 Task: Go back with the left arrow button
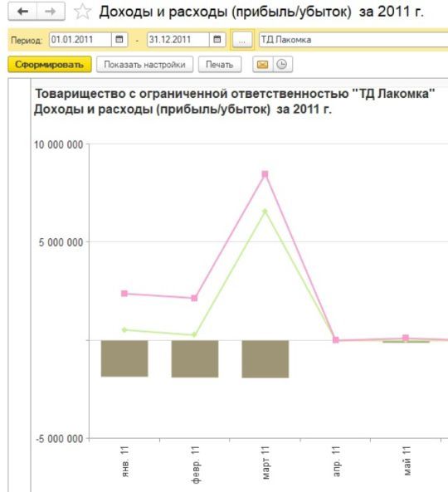pyautogui.click(x=22, y=12)
